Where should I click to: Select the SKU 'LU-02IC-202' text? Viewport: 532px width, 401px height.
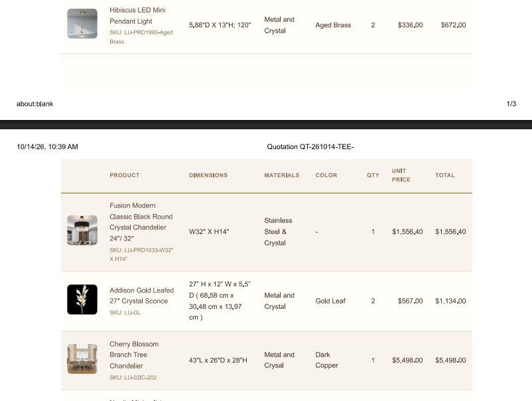133,378
